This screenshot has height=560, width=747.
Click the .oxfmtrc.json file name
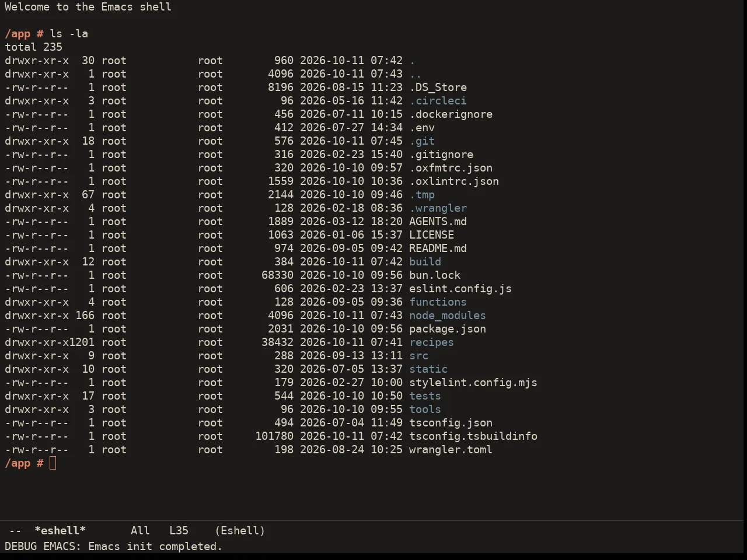pos(451,168)
